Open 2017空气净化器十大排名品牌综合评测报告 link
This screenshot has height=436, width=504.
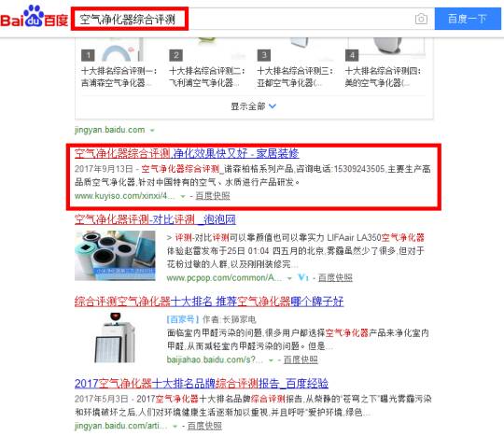pyautogui.click(x=202, y=384)
